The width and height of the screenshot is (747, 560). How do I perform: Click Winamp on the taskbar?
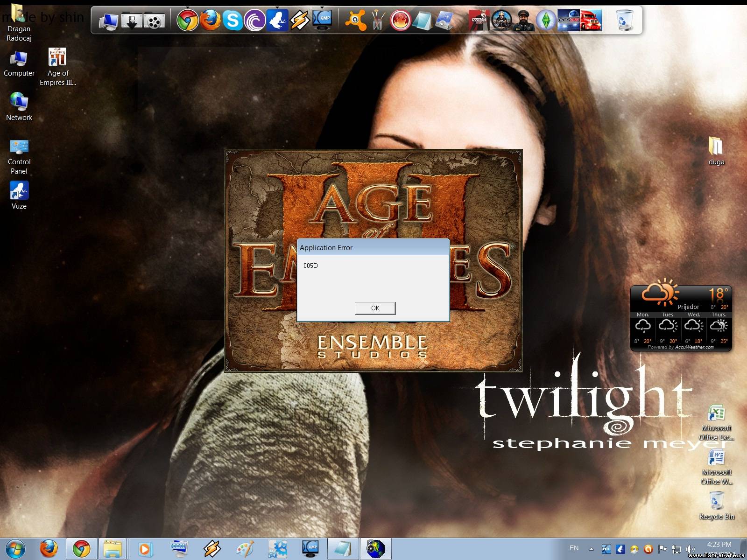[211, 549]
